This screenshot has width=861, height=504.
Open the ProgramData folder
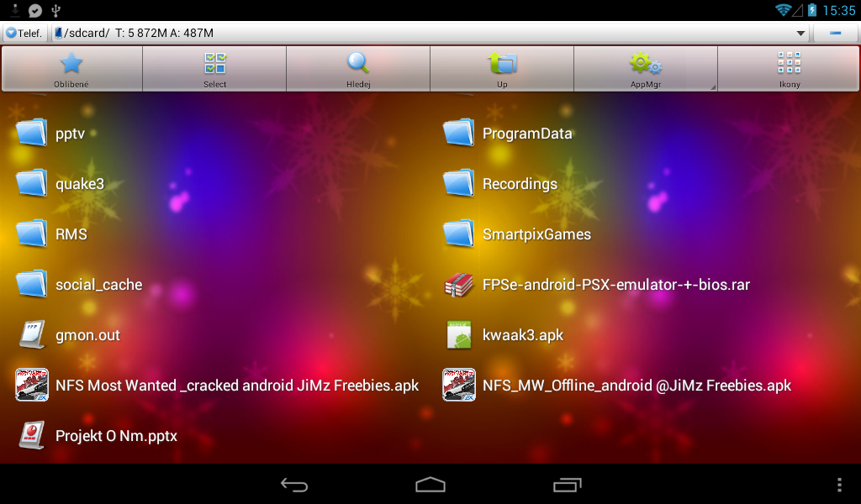(526, 134)
